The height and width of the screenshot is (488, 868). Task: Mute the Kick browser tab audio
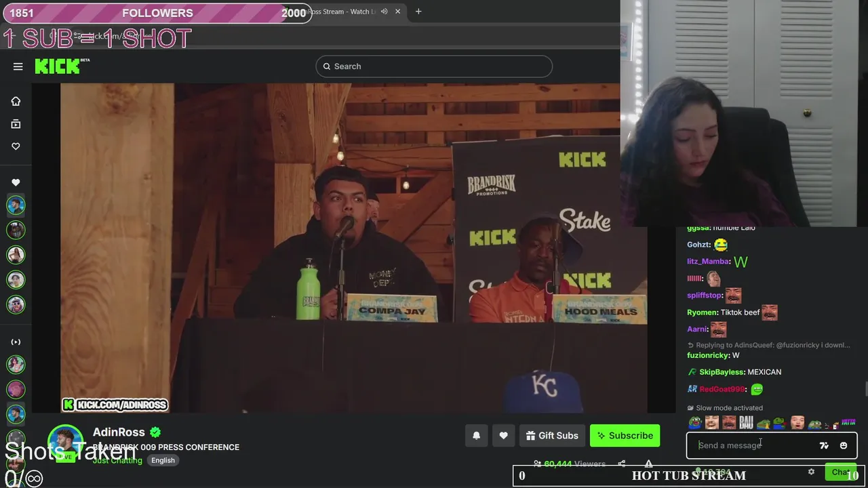pyautogui.click(x=384, y=12)
